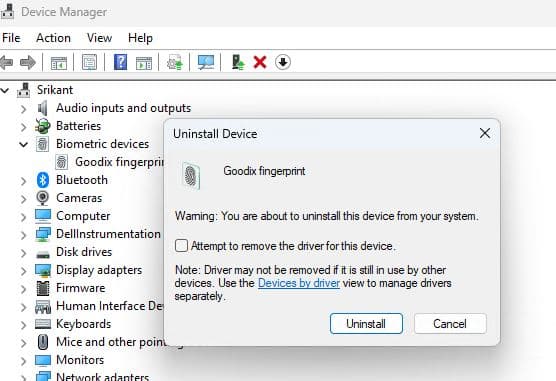Expand the Firmware node

tap(23, 289)
